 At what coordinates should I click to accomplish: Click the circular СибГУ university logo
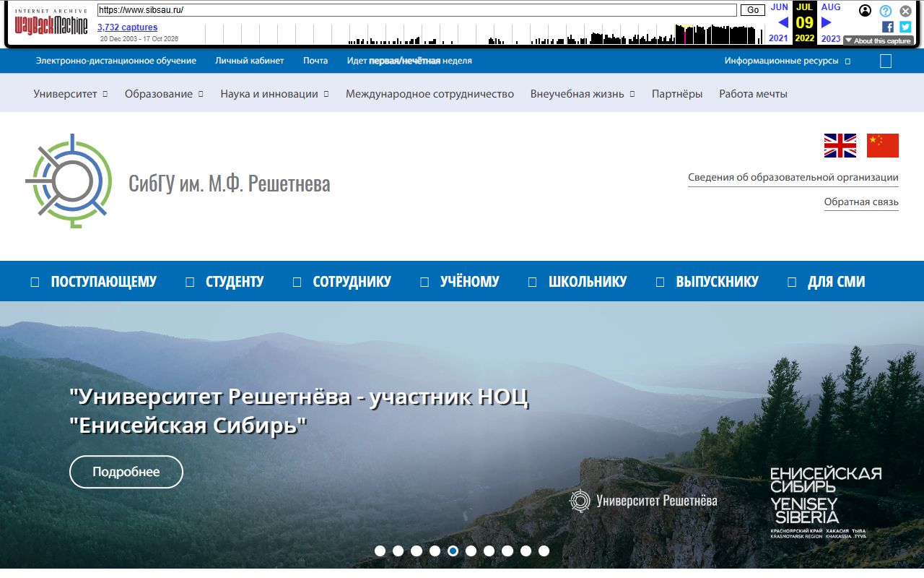pos(69,181)
